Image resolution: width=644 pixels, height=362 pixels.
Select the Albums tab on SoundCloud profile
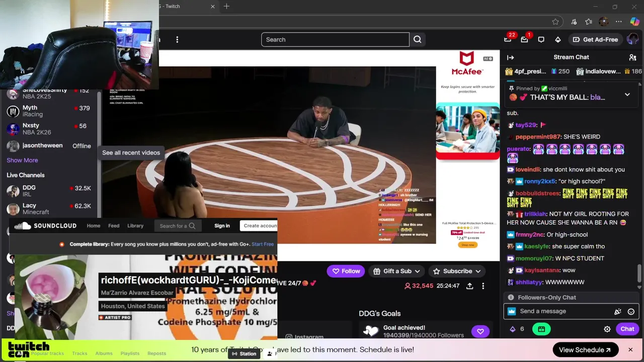tap(104, 353)
